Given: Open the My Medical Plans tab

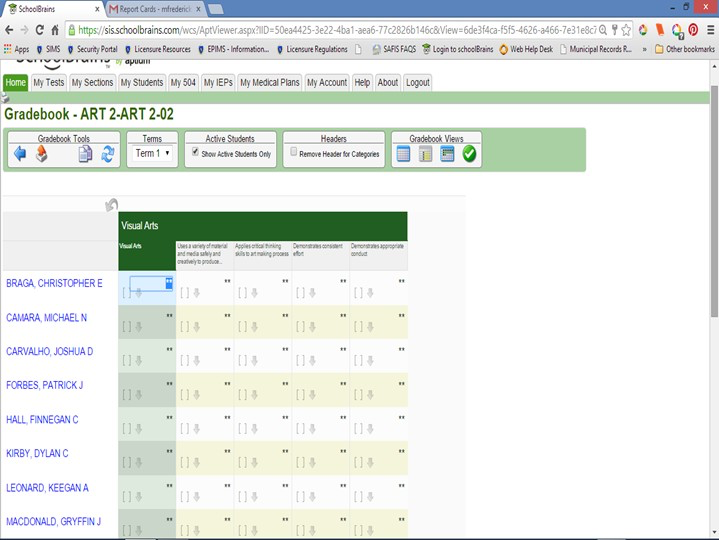Looking at the screenshot, I should [270, 83].
